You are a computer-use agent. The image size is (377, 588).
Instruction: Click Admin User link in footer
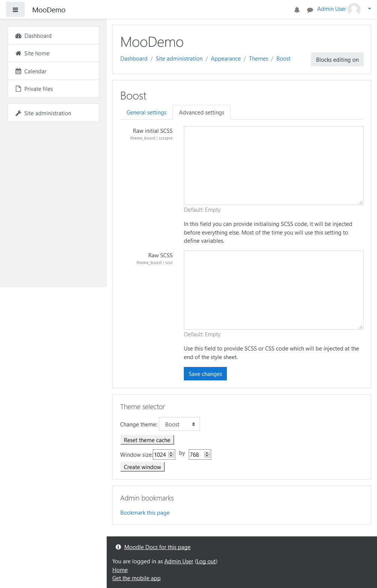[x=179, y=561]
